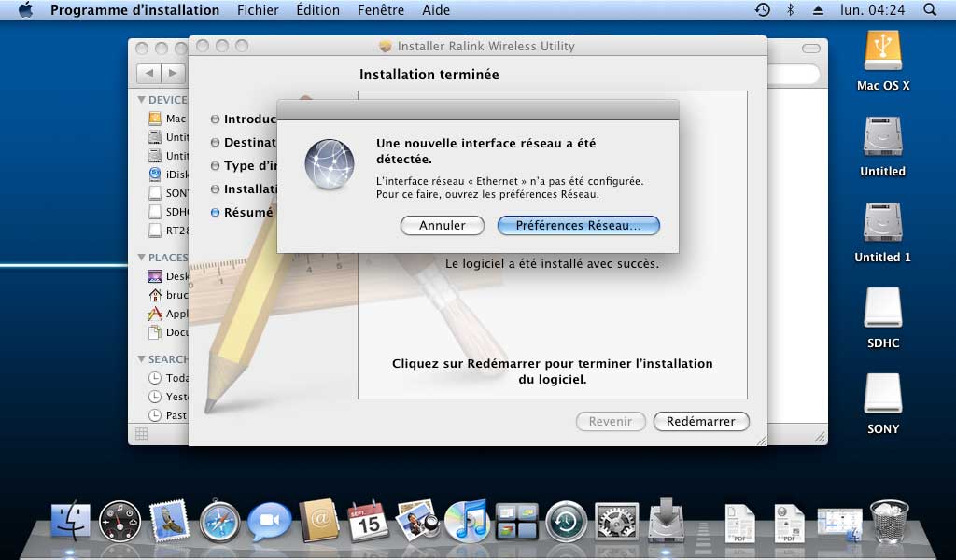Click the Finder sidebar grid icon at bottom
The image size is (956, 560).
(x=142, y=433)
